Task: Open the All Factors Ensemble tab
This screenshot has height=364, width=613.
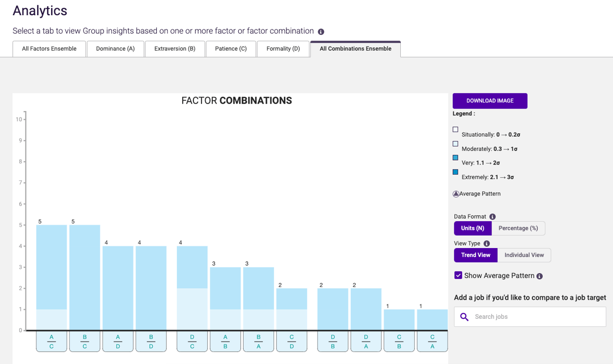Action: click(49, 49)
